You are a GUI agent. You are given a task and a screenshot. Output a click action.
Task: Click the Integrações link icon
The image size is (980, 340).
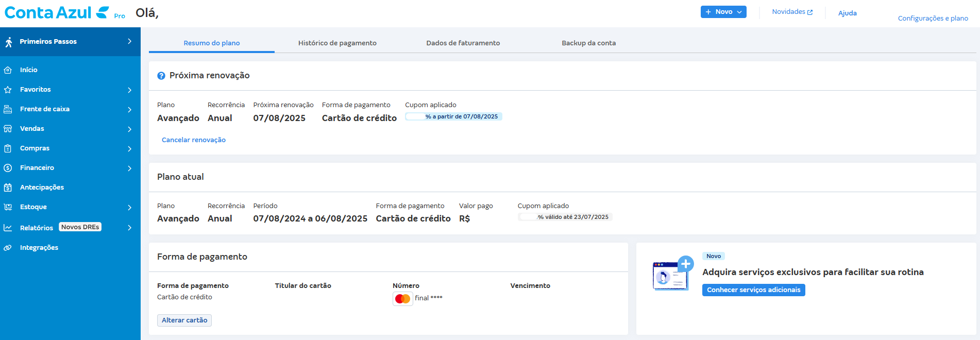[x=8, y=248]
